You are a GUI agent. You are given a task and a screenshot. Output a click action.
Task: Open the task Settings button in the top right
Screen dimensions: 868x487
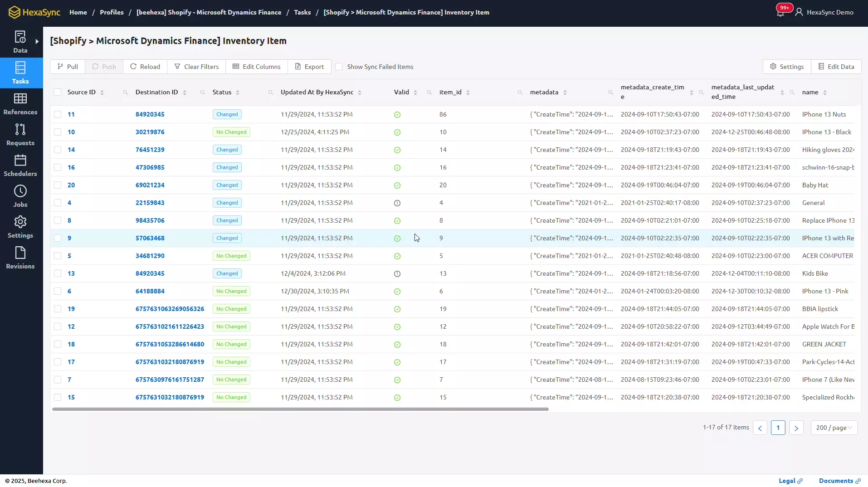pyautogui.click(x=787, y=67)
